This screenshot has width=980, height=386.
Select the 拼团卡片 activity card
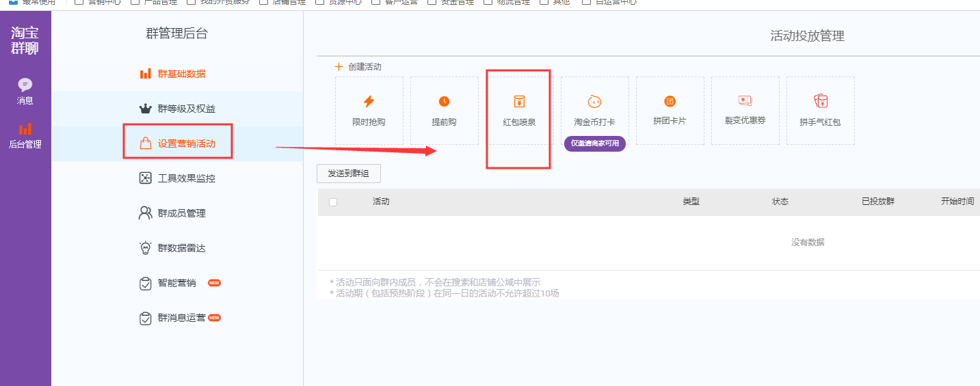[x=670, y=111]
